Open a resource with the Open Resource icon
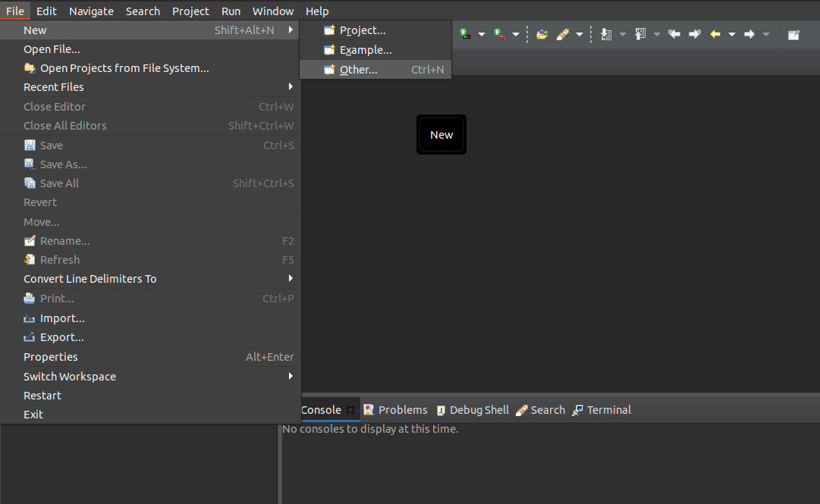 [543, 33]
